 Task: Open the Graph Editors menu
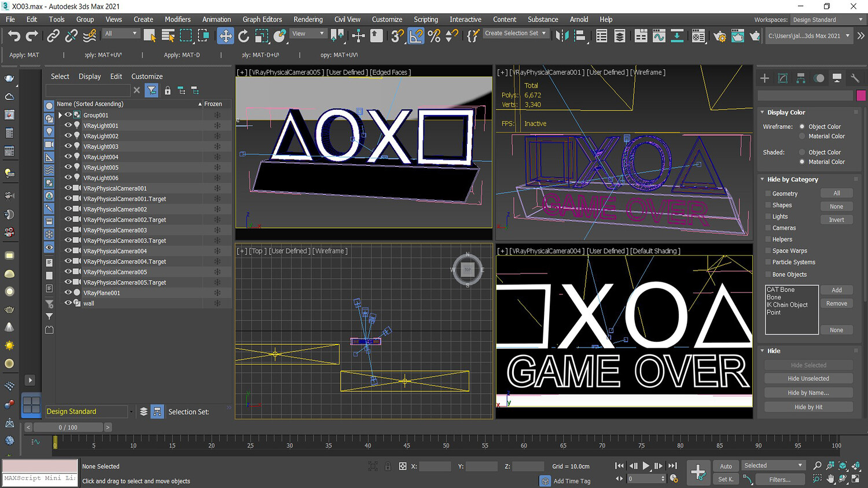(x=262, y=19)
